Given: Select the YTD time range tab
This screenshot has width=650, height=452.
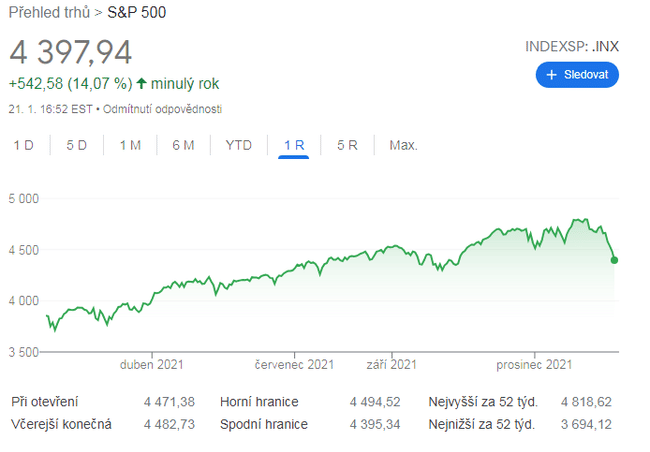Looking at the screenshot, I should click(239, 145).
